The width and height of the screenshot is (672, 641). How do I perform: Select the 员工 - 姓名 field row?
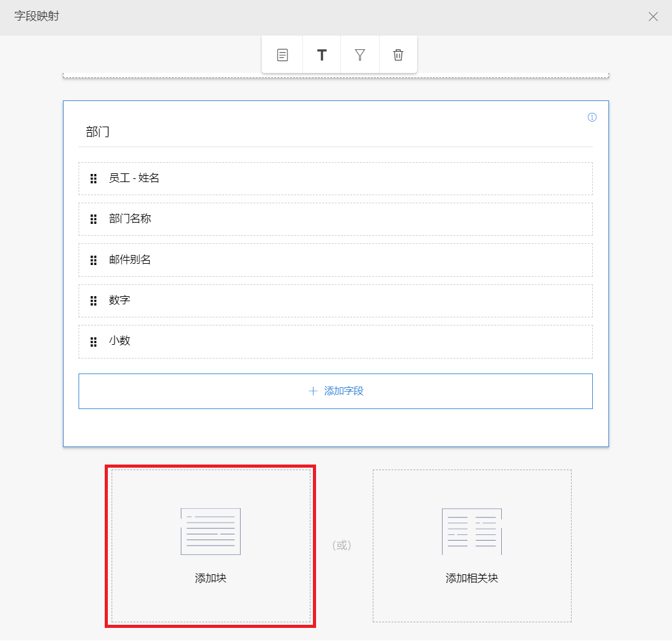(337, 179)
